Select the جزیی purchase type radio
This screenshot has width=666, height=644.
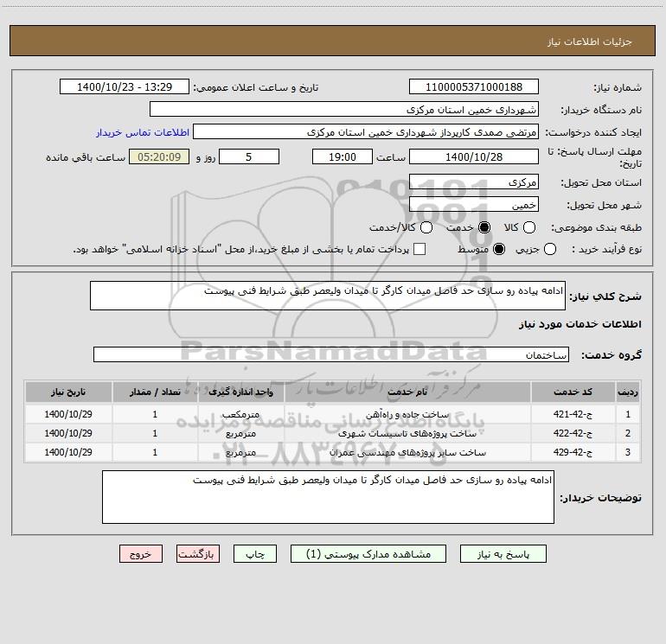549,249
